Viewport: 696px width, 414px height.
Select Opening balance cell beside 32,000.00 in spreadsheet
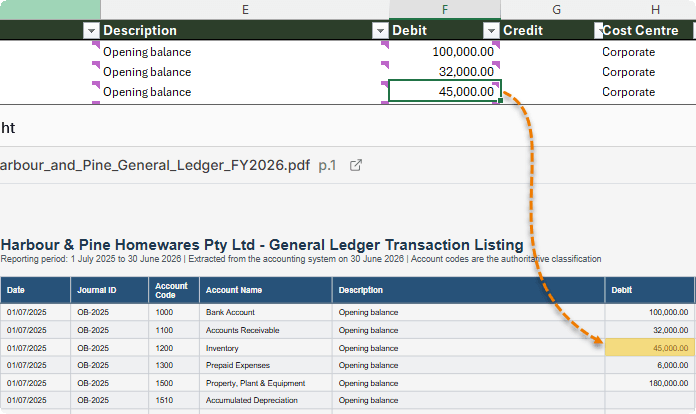[245, 71]
